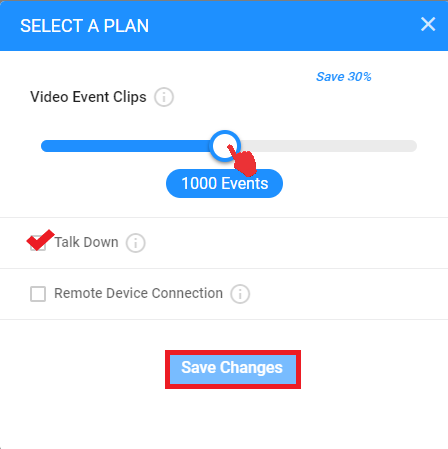Click the Video Event Clips slider handle
This screenshot has width=448, height=449.
click(x=225, y=146)
